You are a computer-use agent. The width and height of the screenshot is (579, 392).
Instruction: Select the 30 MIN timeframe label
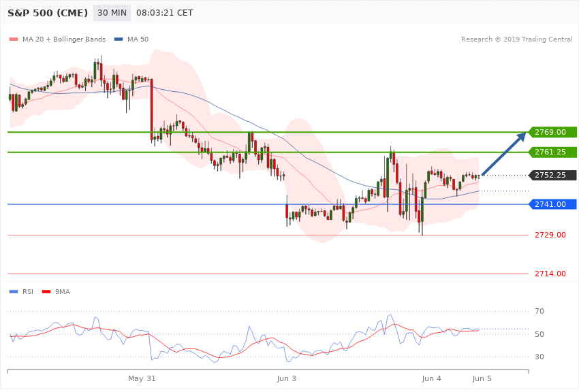pos(112,13)
